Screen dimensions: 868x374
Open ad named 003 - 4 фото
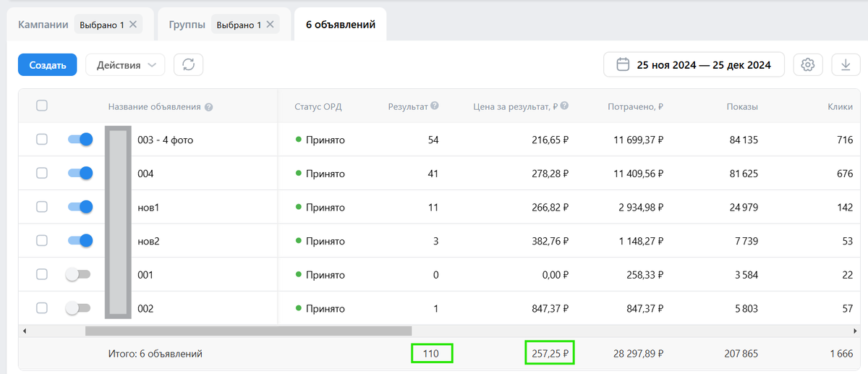click(x=165, y=140)
